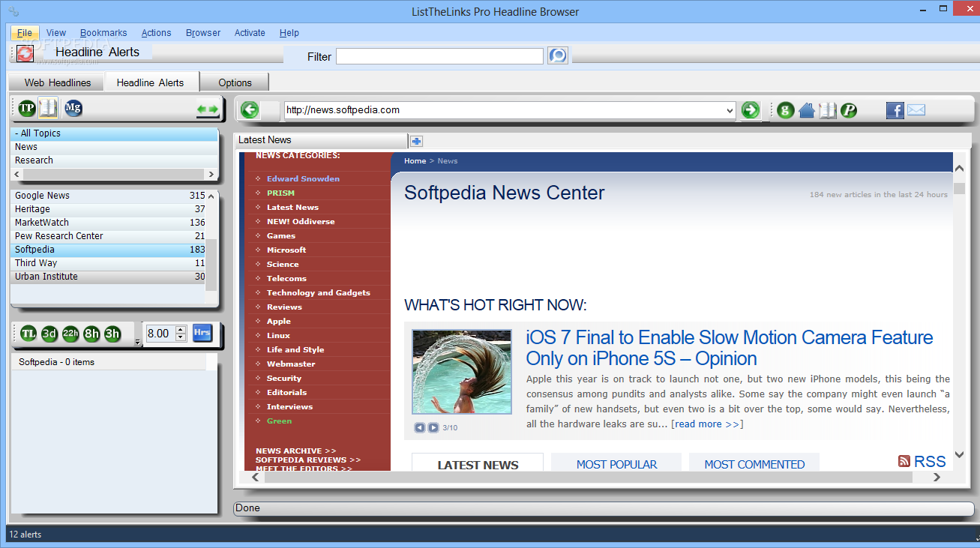The width and height of the screenshot is (980, 548).
Task: Select the 8h time filter icon
Action: click(91, 334)
